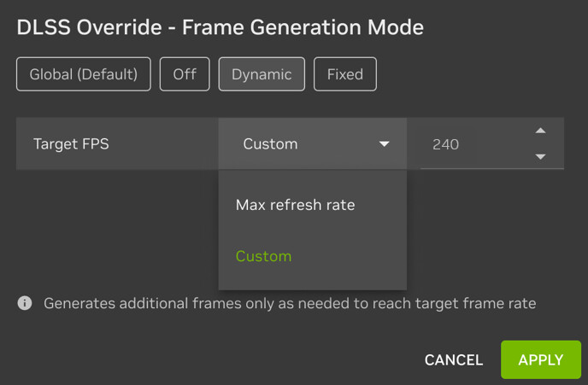Choose the Fixed frame generation mode
The width and height of the screenshot is (588, 385).
pyautogui.click(x=345, y=74)
